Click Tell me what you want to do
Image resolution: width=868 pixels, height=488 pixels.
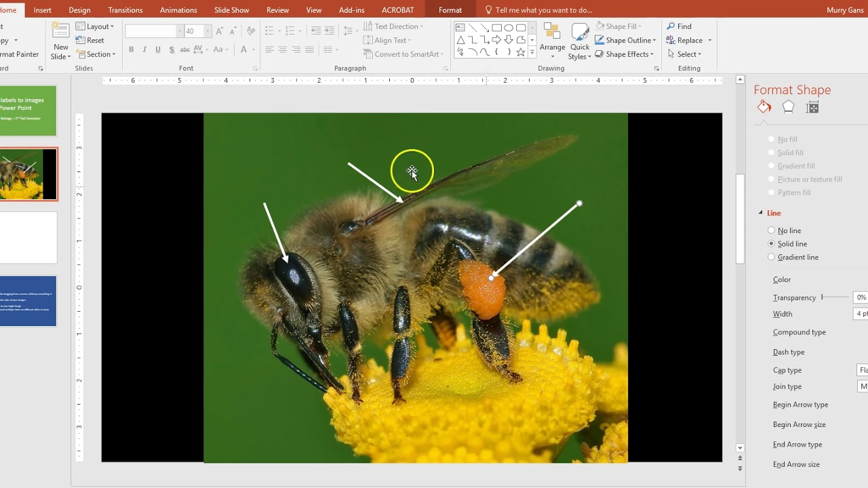pyautogui.click(x=538, y=10)
